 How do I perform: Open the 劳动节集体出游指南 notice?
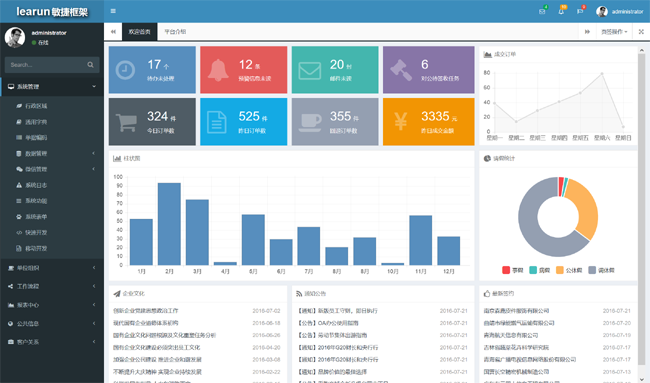332,335
